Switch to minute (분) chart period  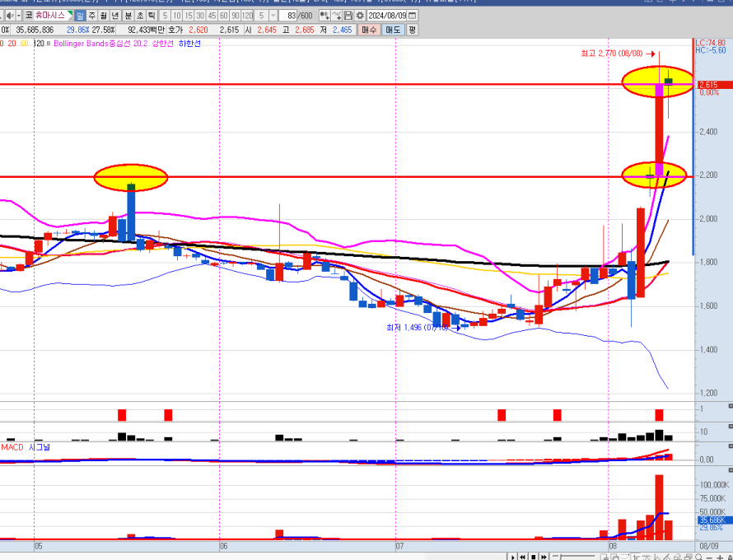[x=128, y=16]
